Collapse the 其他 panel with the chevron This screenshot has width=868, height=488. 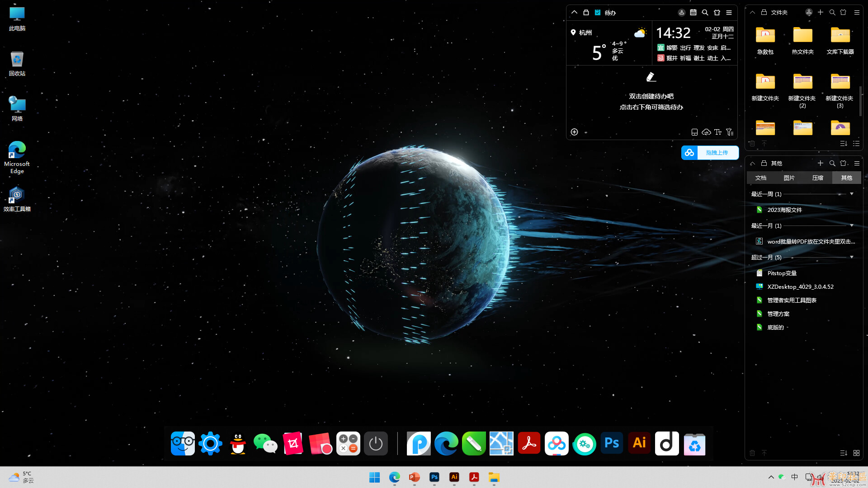click(x=752, y=163)
